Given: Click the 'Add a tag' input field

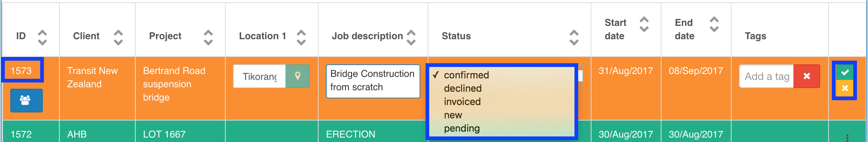Looking at the screenshot, I should [767, 76].
